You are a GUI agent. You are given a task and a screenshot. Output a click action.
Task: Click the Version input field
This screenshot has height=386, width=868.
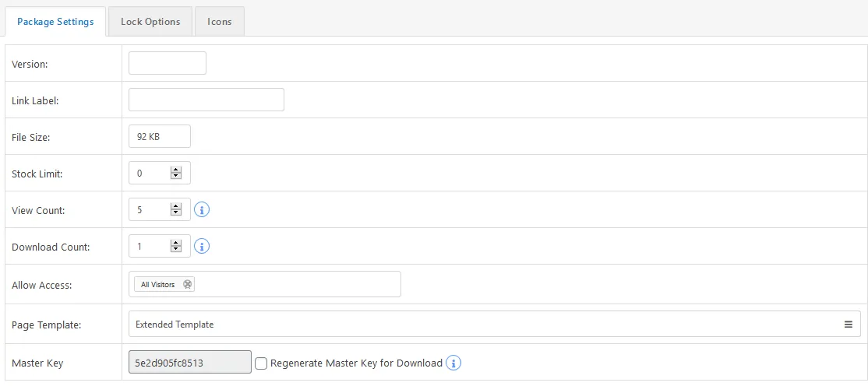pos(168,63)
